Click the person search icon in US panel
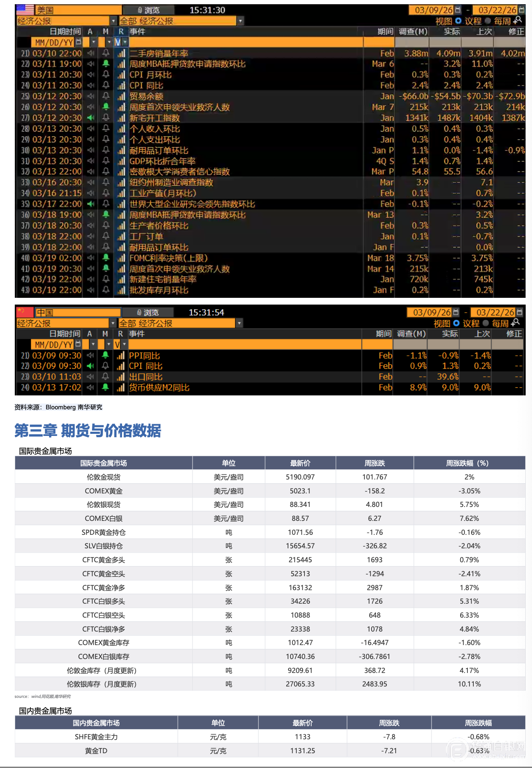 [x=518, y=21]
